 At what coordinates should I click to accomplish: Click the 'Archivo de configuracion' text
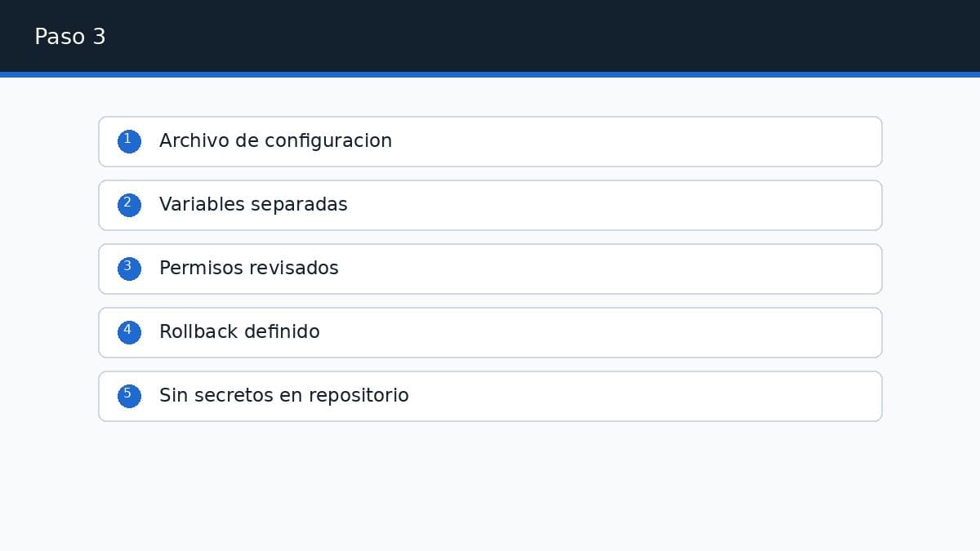pos(275,141)
